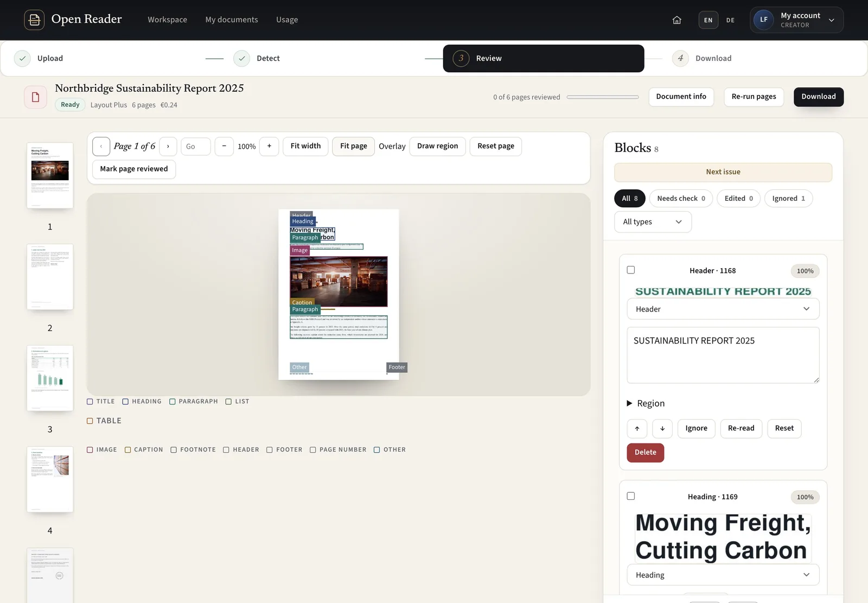Tick the Heading 1169 block checkbox
Viewport: 868px width, 603px height.
630,496
